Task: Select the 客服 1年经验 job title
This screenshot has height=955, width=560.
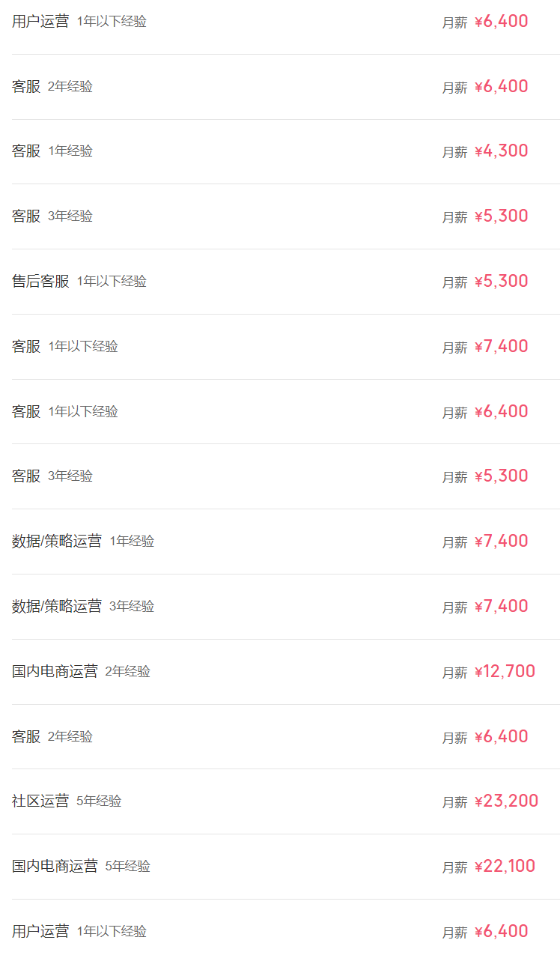Action: 26,151
